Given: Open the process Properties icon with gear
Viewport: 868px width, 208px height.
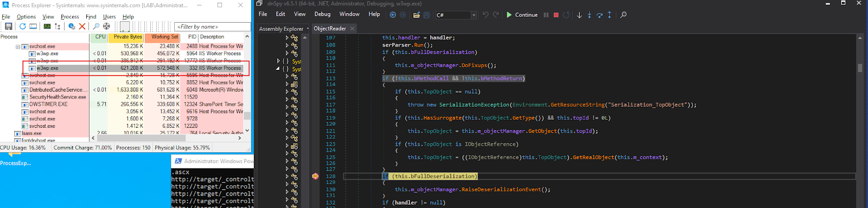Looking at the screenshot, I should (x=72, y=26).
